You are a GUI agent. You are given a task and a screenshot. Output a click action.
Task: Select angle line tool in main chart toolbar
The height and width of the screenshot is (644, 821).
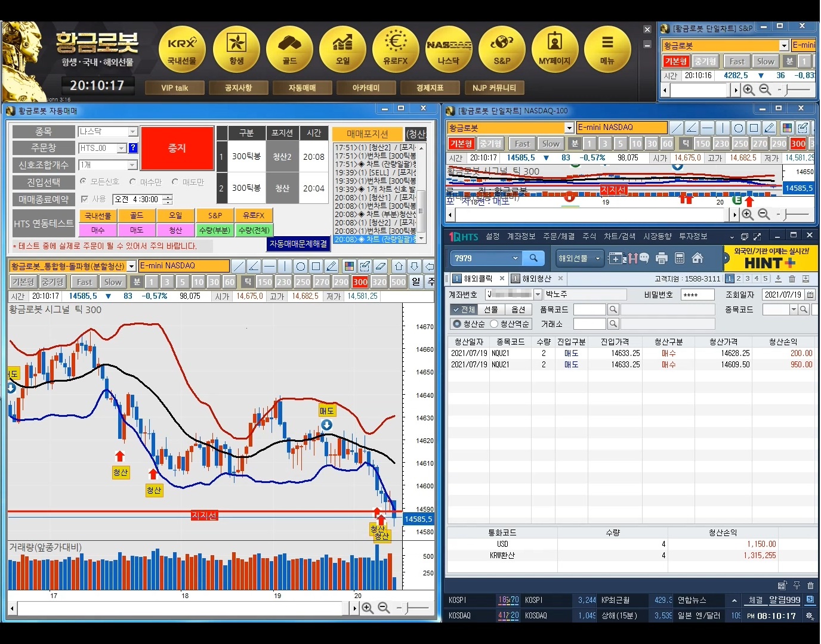(x=254, y=266)
